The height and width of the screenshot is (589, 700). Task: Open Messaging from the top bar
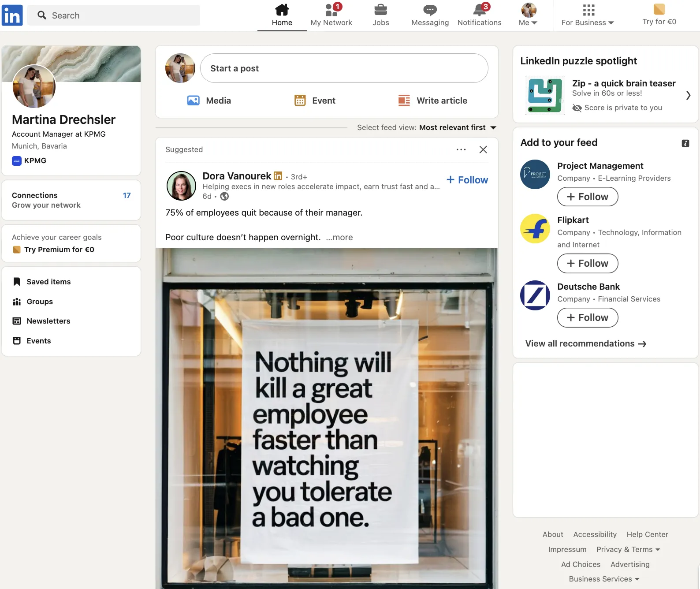click(x=430, y=15)
